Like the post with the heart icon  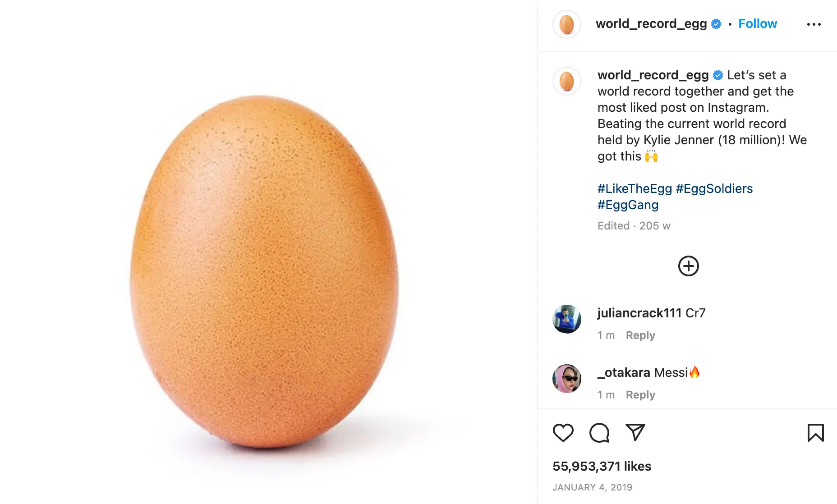pyautogui.click(x=563, y=433)
